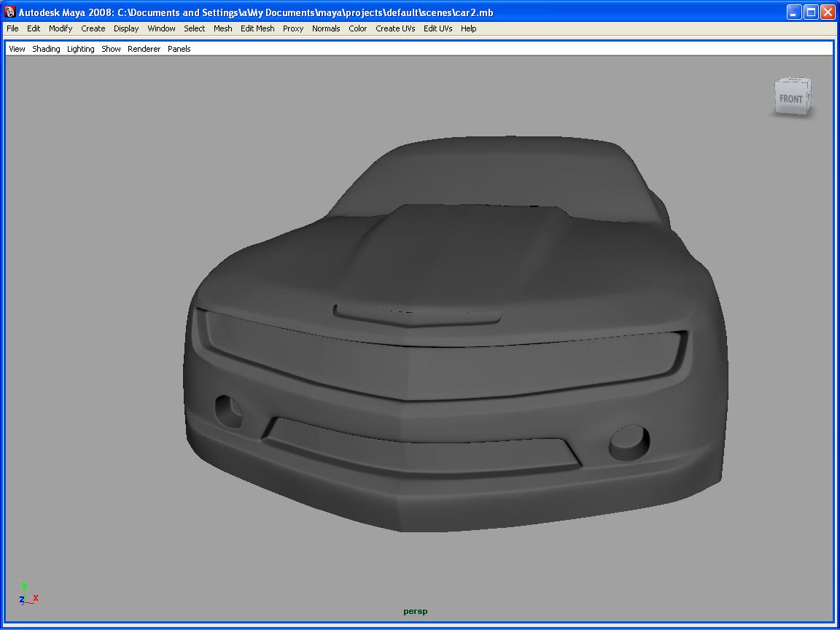The image size is (840, 630).
Task: Click the XYZ axis orientation indicator
Action: pyautogui.click(x=28, y=594)
